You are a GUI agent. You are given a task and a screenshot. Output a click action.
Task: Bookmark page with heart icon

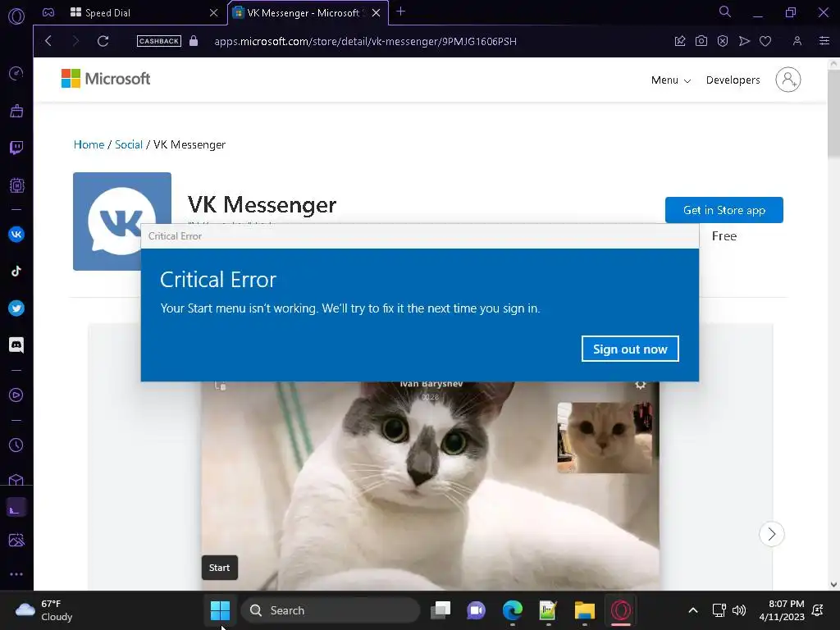(765, 41)
